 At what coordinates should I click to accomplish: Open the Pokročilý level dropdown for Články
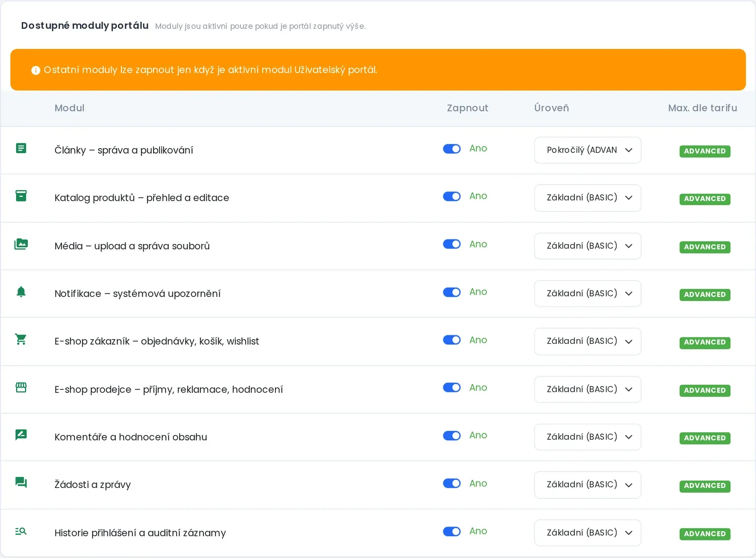pos(587,150)
